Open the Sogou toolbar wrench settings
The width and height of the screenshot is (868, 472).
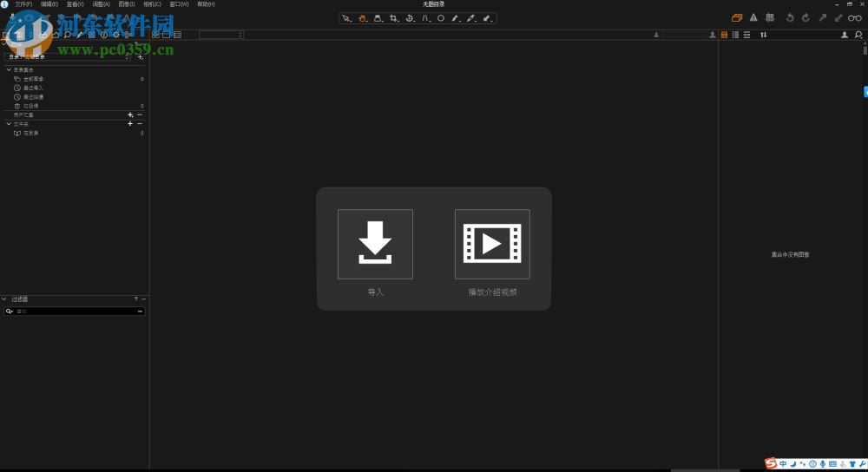(x=863, y=463)
